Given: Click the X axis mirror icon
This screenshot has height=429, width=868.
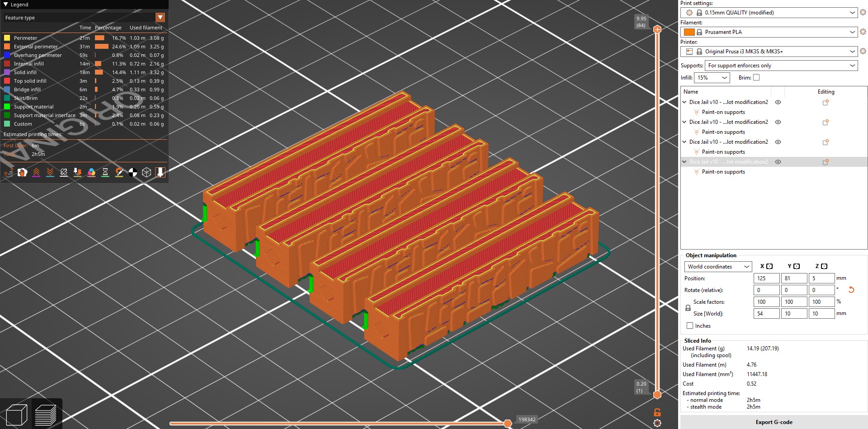Looking at the screenshot, I should [x=769, y=266].
